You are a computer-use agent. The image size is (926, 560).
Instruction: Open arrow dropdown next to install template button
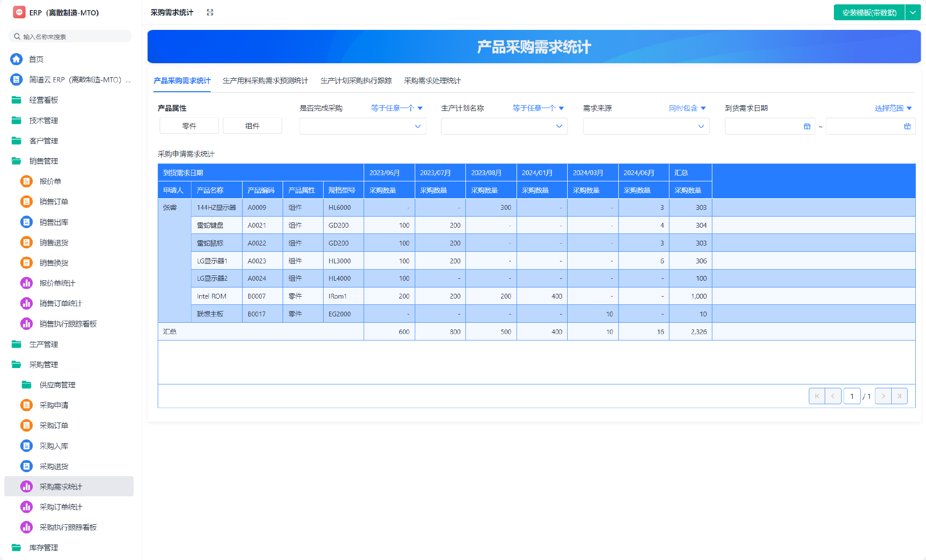pos(913,13)
